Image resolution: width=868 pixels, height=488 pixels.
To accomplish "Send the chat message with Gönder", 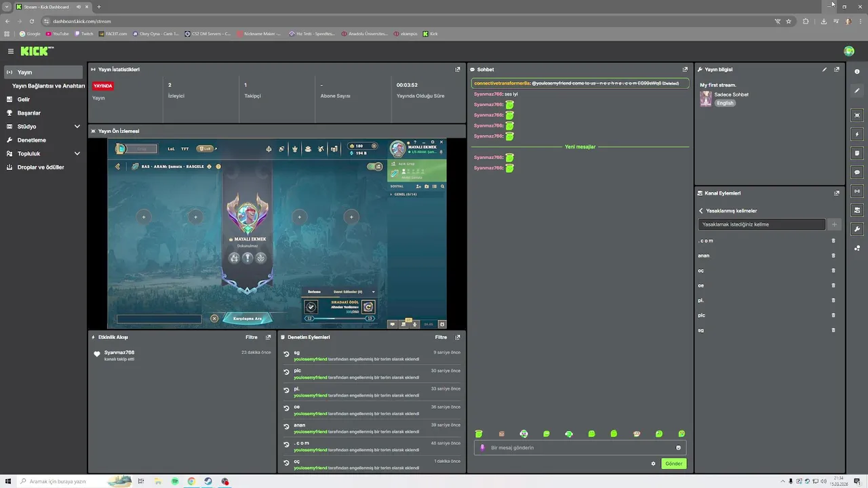I will click(x=673, y=464).
